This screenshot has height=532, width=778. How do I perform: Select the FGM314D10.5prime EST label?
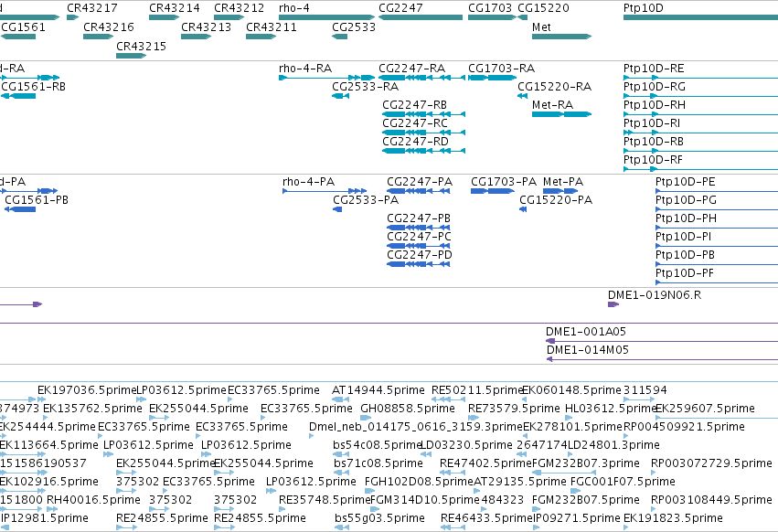(425, 500)
